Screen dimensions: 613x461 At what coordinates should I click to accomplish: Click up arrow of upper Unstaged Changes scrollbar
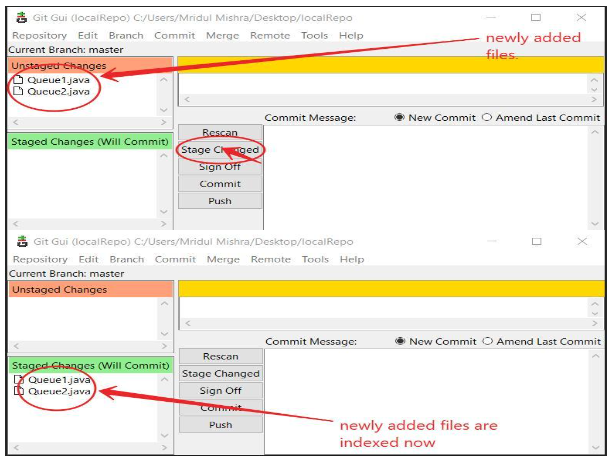[164, 79]
